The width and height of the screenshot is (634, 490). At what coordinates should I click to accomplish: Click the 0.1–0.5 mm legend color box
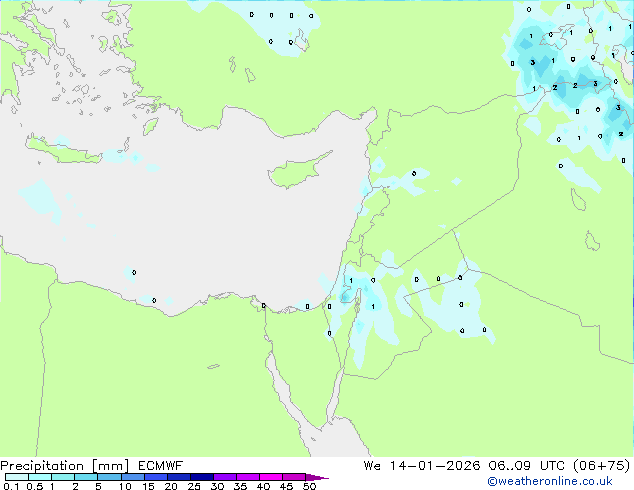[17, 477]
